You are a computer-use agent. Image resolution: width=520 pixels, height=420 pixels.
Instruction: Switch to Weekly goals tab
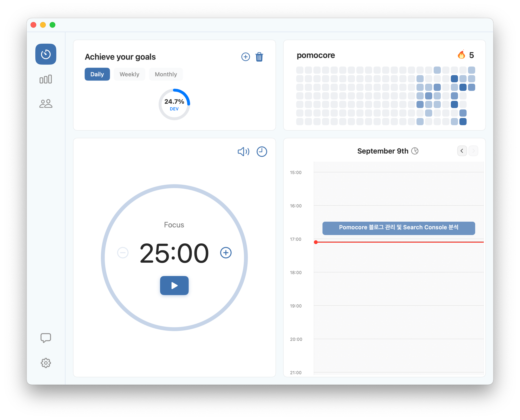(129, 74)
